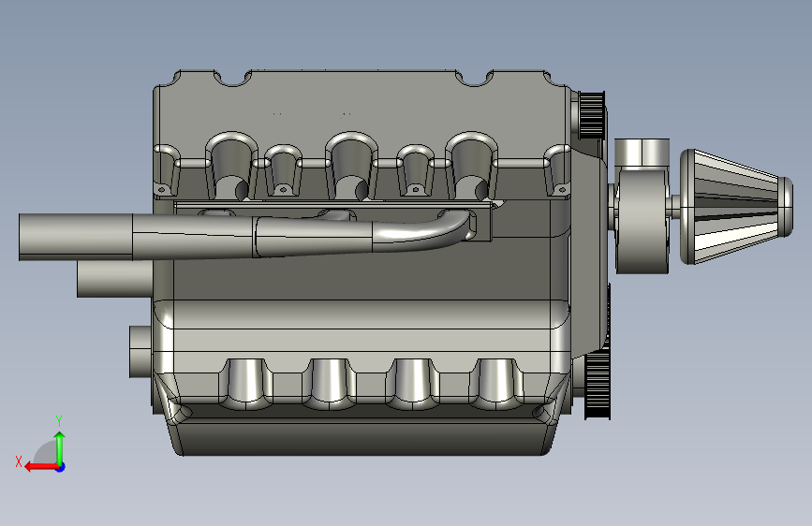Select the lower toothed crank pulley
The image size is (812, 526).
click(598, 386)
